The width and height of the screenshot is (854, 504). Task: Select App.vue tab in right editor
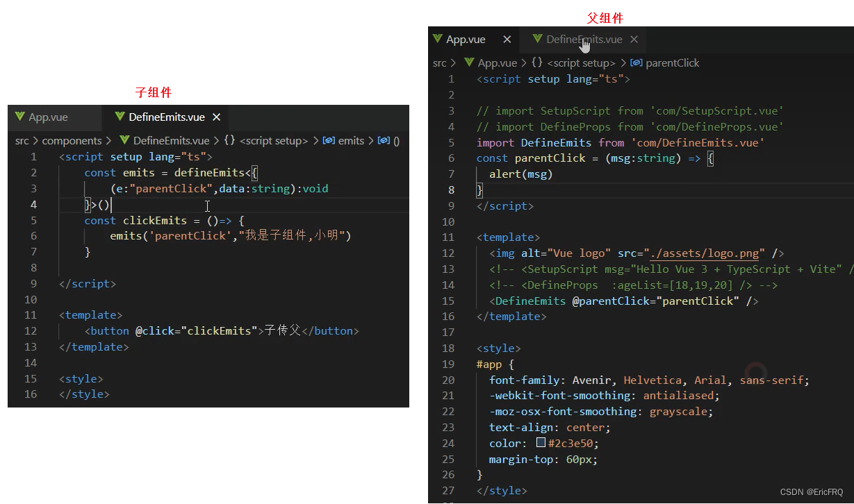(x=466, y=40)
